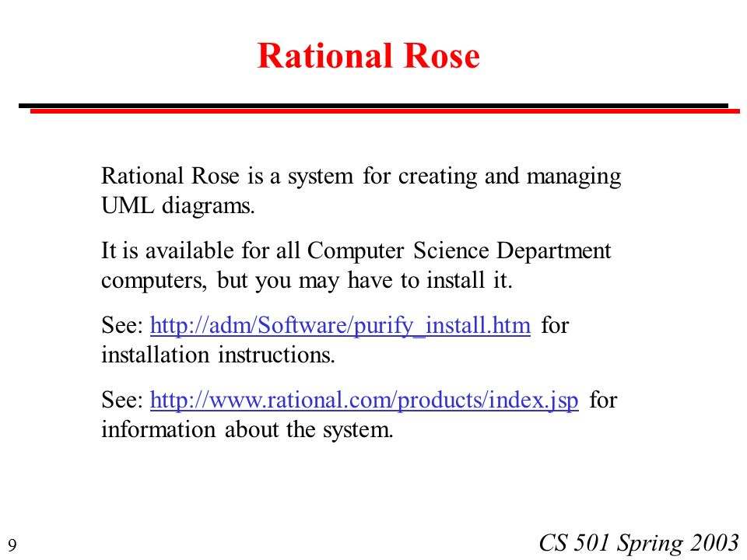Open the www.rational.com products index link
The image size is (747, 560).
364,400
